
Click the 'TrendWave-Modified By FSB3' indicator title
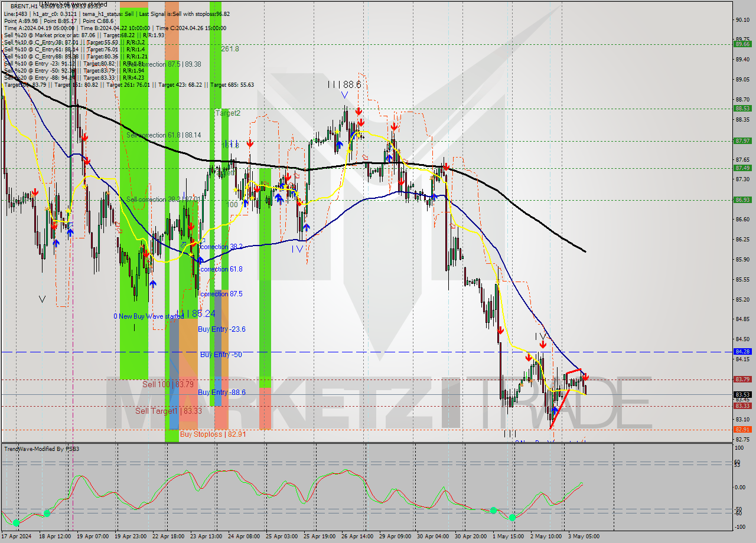tap(42, 449)
